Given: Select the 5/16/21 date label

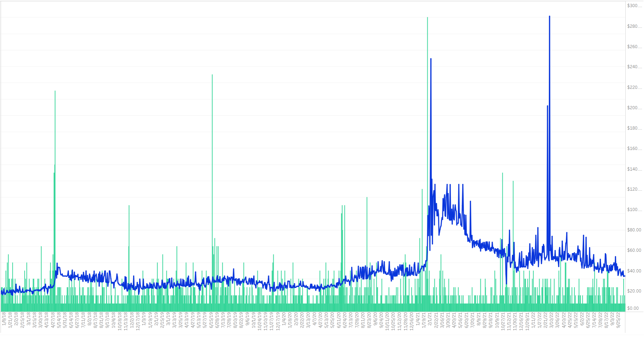Looking at the screenshot, I should [x=460, y=320].
